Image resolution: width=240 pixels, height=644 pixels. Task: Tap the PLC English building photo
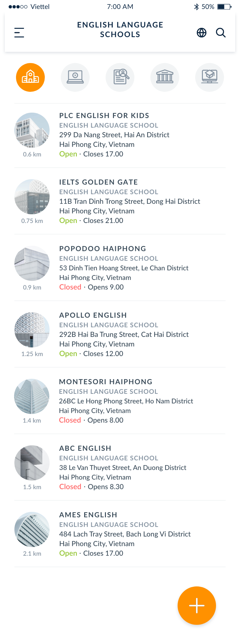32,130
